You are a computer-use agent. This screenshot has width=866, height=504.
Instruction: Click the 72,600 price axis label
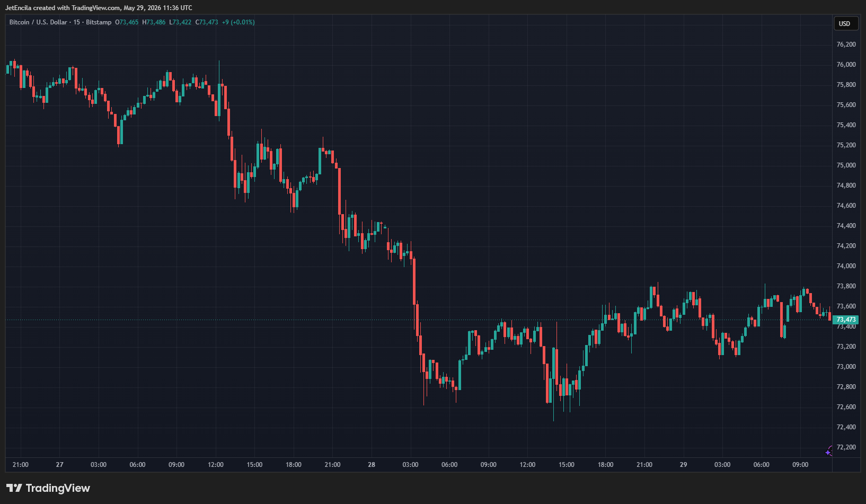pos(846,407)
